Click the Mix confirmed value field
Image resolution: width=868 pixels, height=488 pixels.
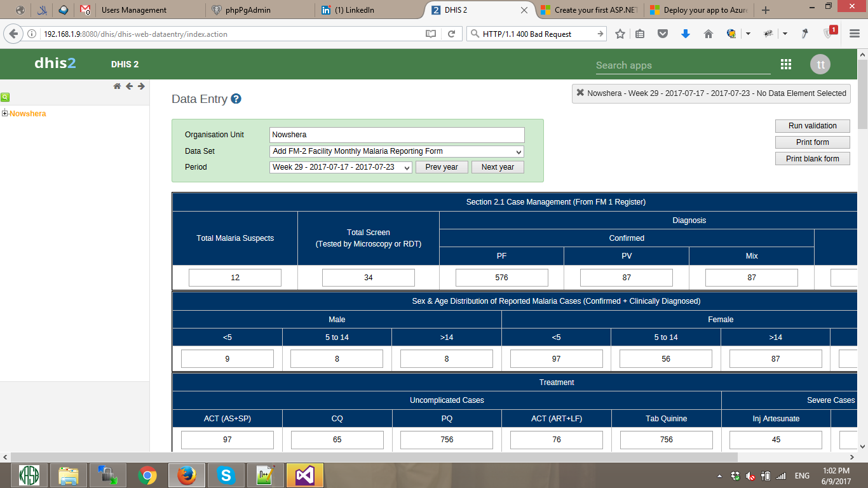[x=752, y=278]
